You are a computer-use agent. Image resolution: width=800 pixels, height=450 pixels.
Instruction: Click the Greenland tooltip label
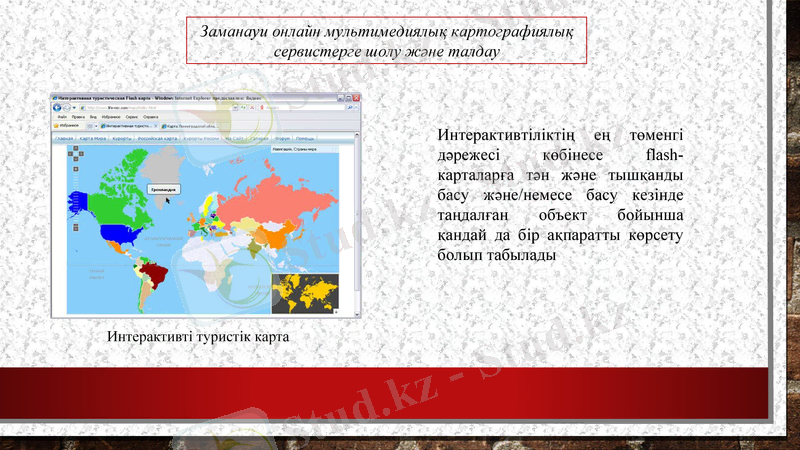click(164, 189)
